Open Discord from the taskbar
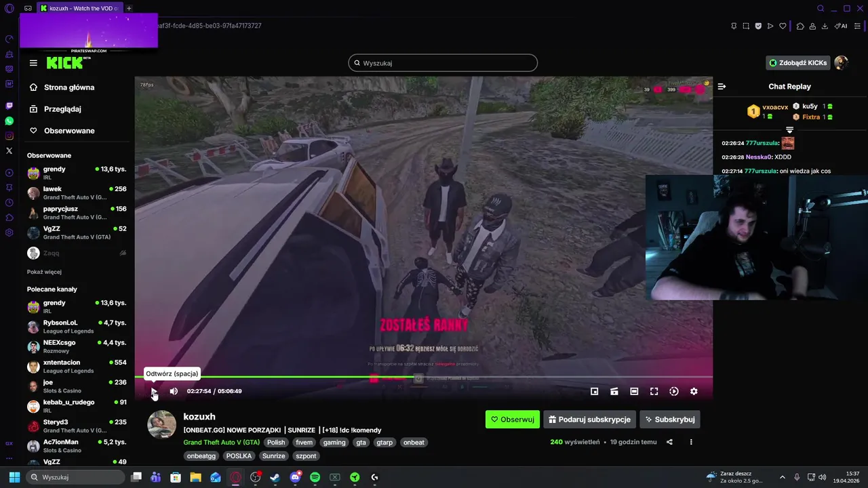The height and width of the screenshot is (488, 868). coord(295,477)
